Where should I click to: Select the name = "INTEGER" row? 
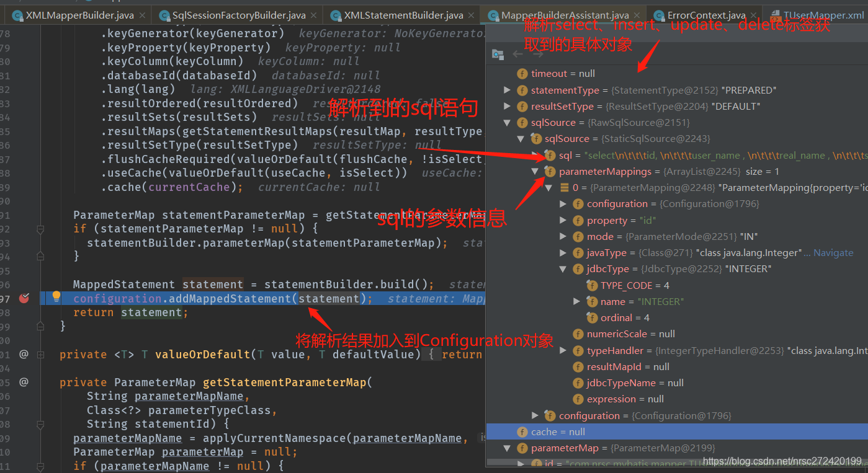pos(677,301)
